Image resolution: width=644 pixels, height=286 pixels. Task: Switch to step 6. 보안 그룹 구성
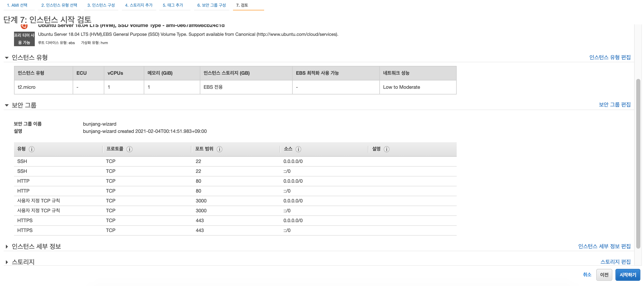211,5
